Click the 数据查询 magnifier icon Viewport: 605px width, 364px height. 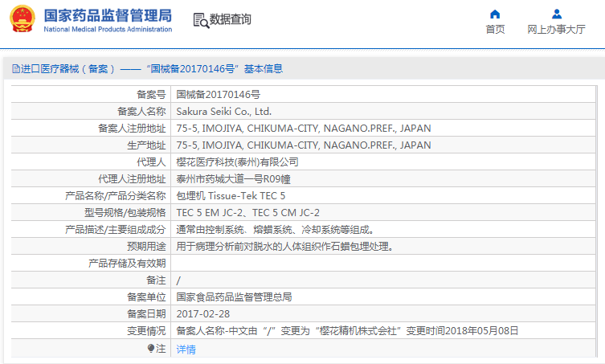200,20
